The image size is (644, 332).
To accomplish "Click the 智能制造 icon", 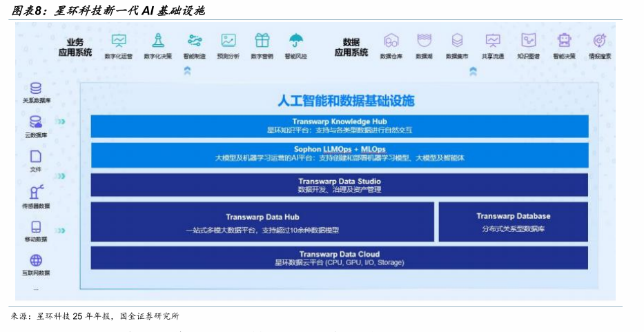I will pos(195,40).
